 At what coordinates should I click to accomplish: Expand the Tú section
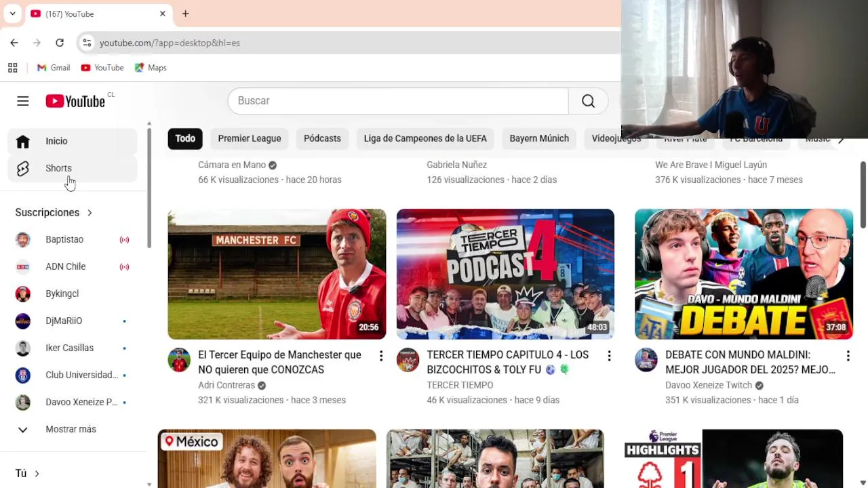tap(27, 473)
